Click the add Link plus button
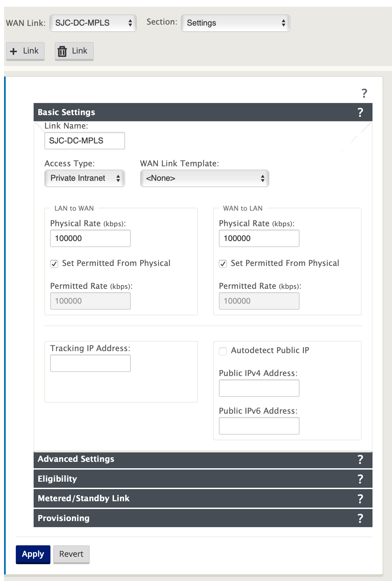The width and height of the screenshot is (392, 581). pos(25,51)
